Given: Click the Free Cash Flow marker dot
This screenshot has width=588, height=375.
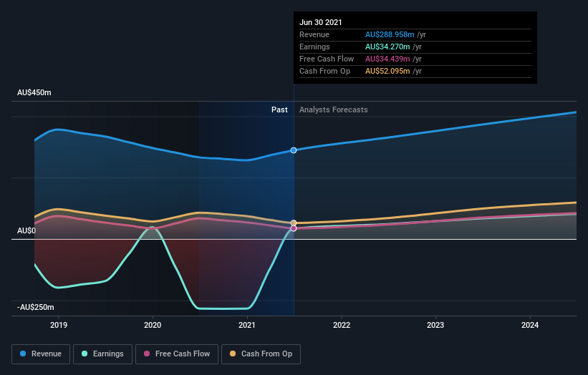Looking at the screenshot, I should pos(294,228).
